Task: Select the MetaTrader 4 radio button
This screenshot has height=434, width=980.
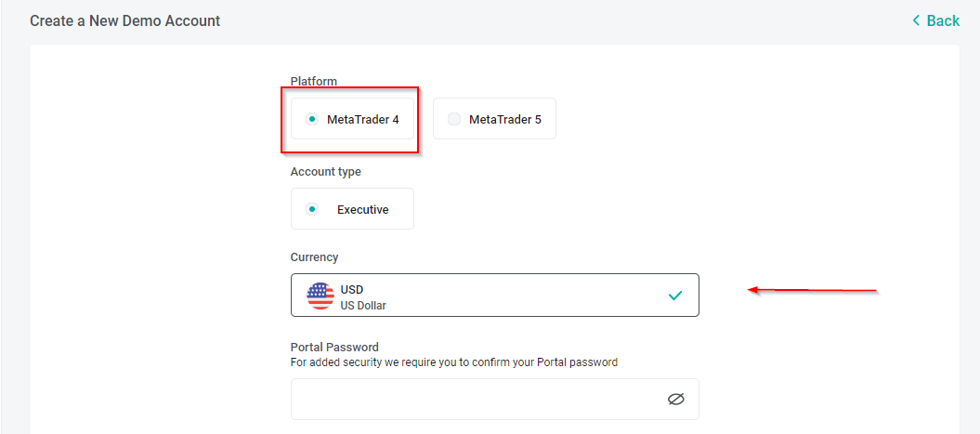Action: point(312,119)
